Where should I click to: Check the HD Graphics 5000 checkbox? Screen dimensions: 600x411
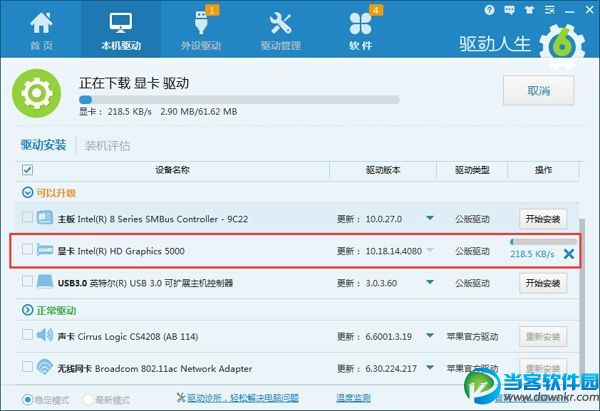(x=27, y=249)
